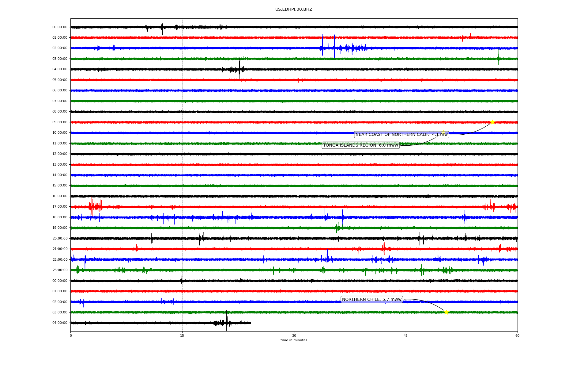Screen dimensions: 588x368
Task: Select the NORTHERN CHILE, 5.7 mww label
Action: tap(372, 300)
